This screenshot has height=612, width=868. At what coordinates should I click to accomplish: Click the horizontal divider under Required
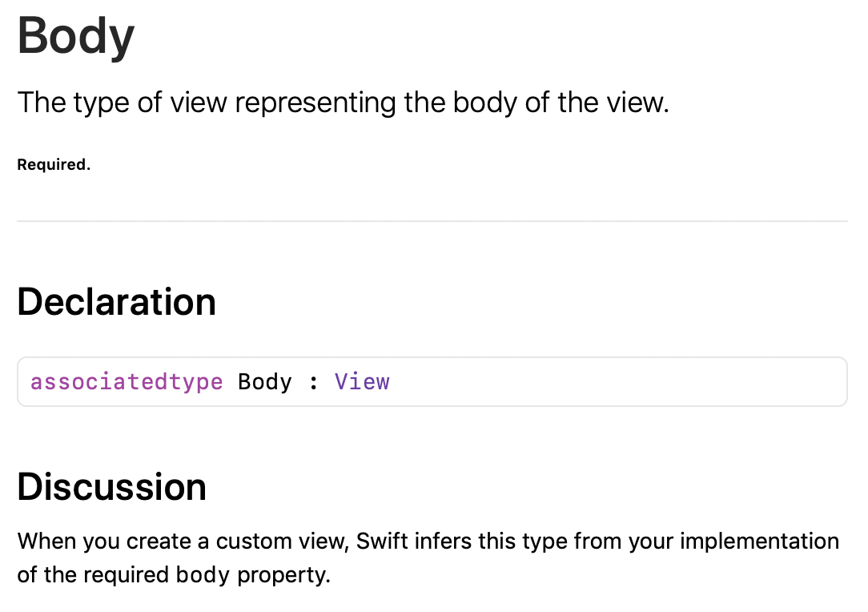(x=432, y=221)
